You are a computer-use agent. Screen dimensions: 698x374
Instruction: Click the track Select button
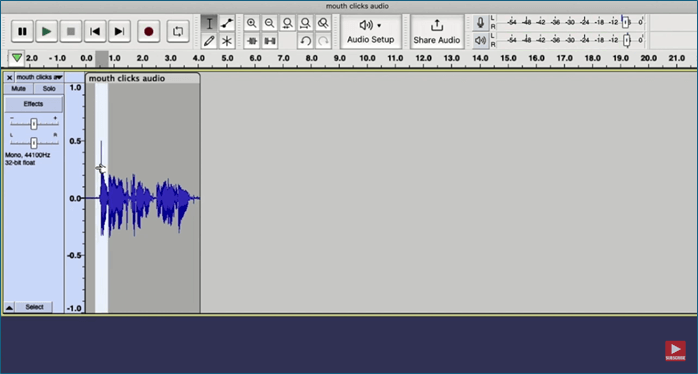point(34,307)
